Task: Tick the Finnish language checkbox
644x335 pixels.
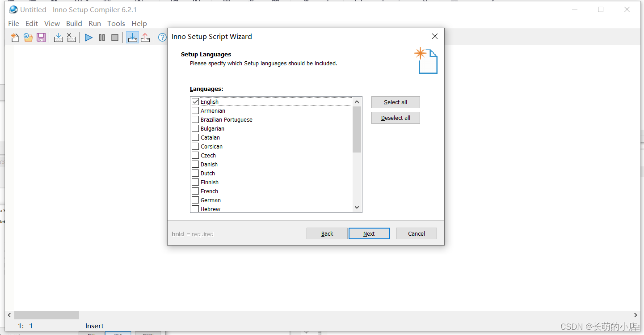Action: (195, 182)
